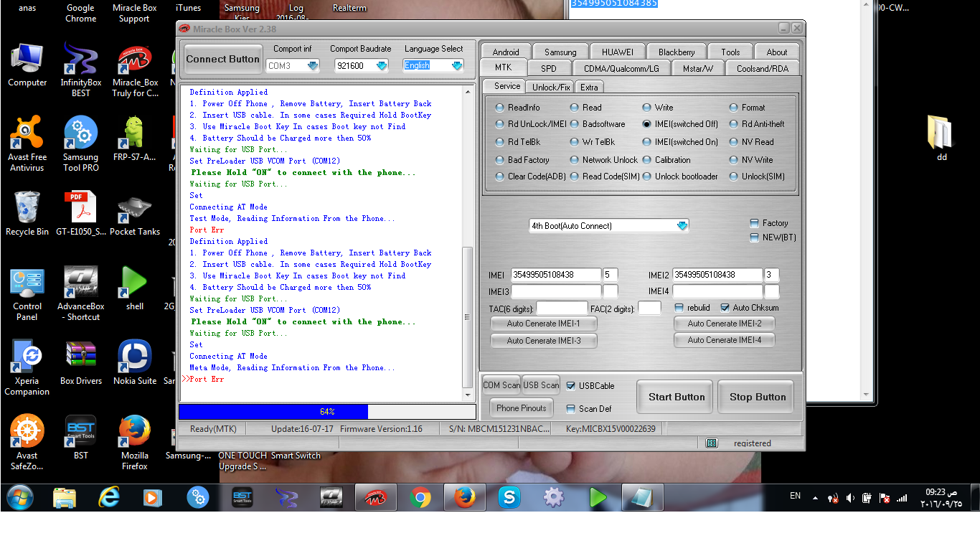Click Windows Start button
The height and width of the screenshot is (551, 980).
19,496
